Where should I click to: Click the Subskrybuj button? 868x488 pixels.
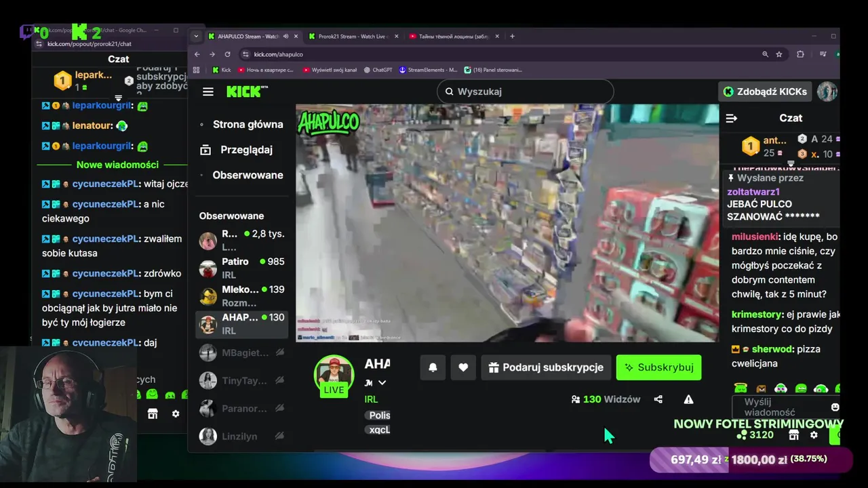(x=658, y=367)
